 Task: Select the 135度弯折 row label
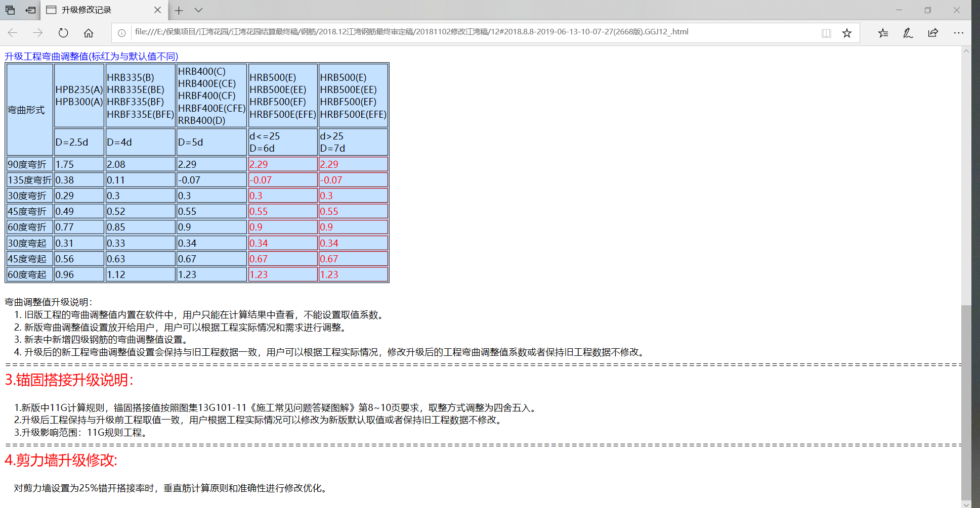(x=30, y=180)
